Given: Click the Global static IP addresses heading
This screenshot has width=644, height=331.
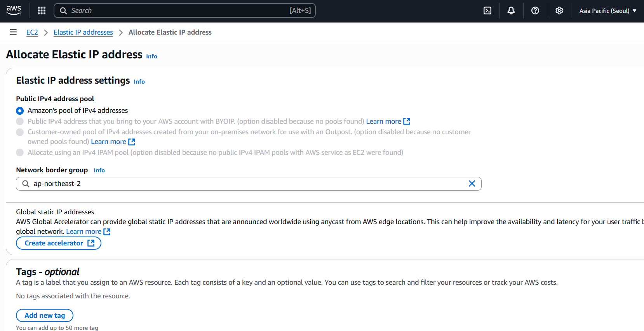Looking at the screenshot, I should 55,212.
